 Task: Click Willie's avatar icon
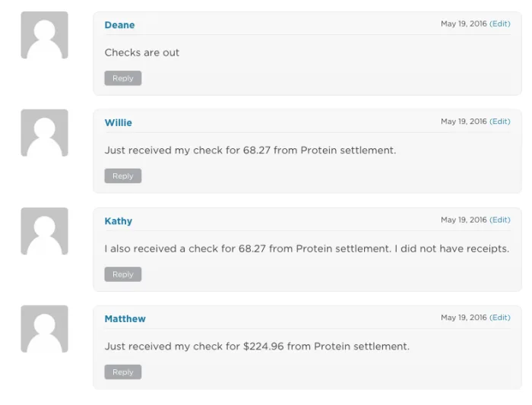coord(44,133)
